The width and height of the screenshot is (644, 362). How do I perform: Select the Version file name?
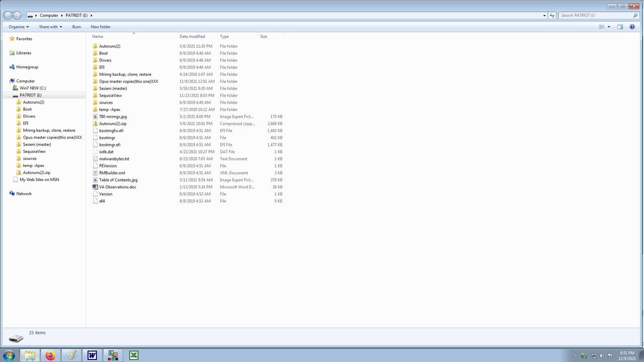pos(106,194)
